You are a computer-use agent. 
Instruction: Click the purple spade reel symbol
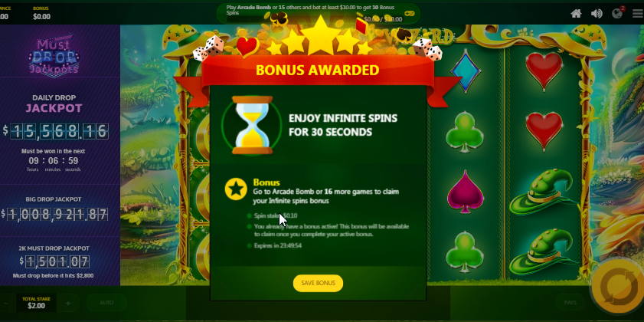click(465, 192)
